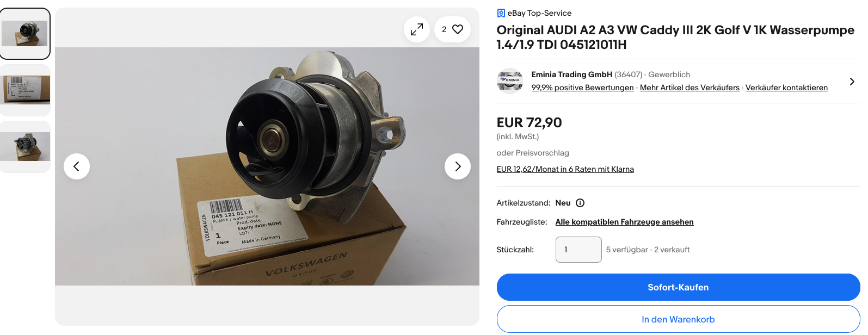Click the eBay Top-Service badge icon
868x335 pixels.
coord(501,13)
